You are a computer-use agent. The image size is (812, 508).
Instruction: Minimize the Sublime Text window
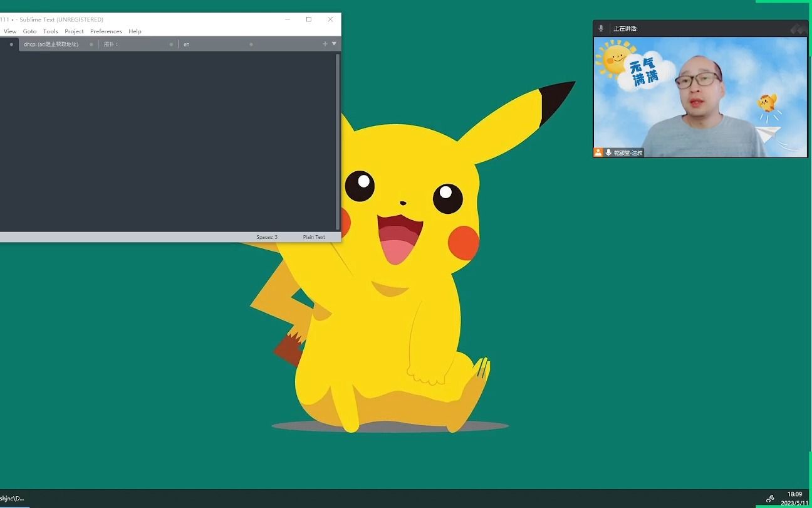coord(288,19)
